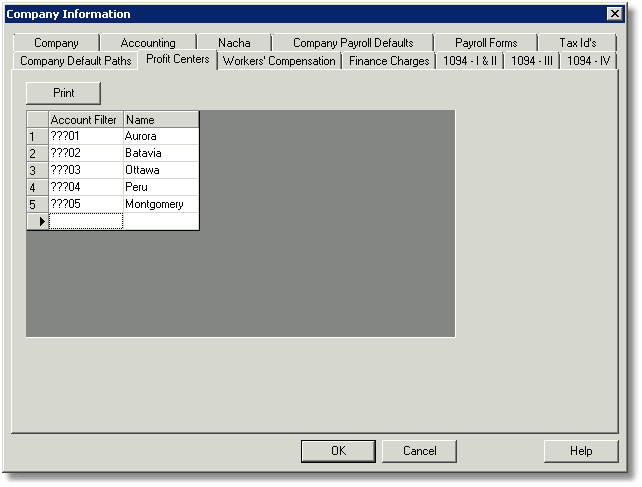The height and width of the screenshot is (487, 642).
Task: Click the ???02 account filter cell
Action: tap(86, 153)
